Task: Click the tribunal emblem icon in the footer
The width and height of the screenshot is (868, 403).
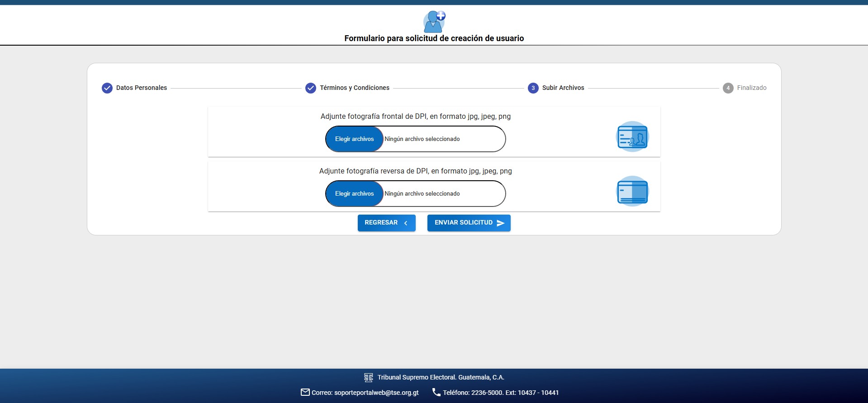Action: (369, 377)
